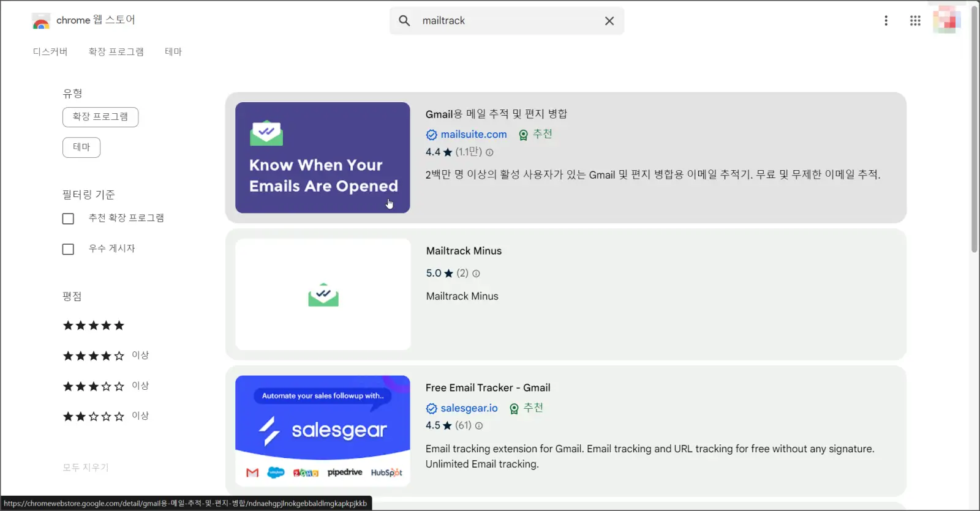Viewport: 980px width, 511px height.
Task: Click the Mailtrack Minus description text
Action: (462, 296)
